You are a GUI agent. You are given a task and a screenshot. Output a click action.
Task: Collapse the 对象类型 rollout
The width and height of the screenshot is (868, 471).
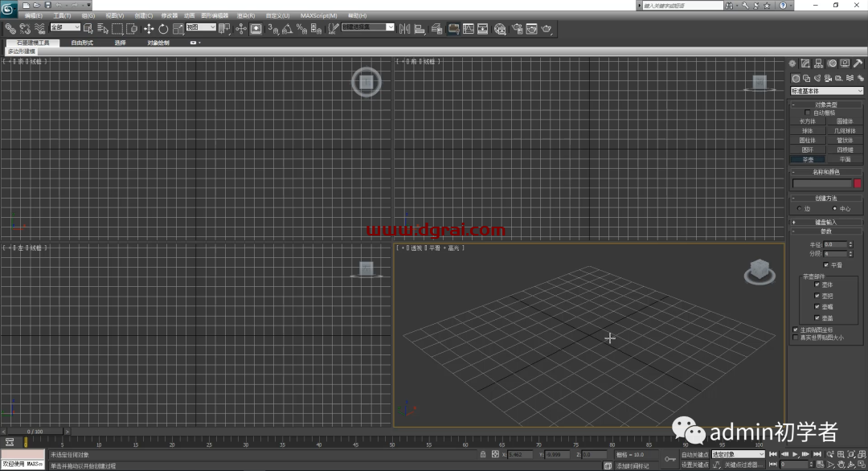click(826, 104)
